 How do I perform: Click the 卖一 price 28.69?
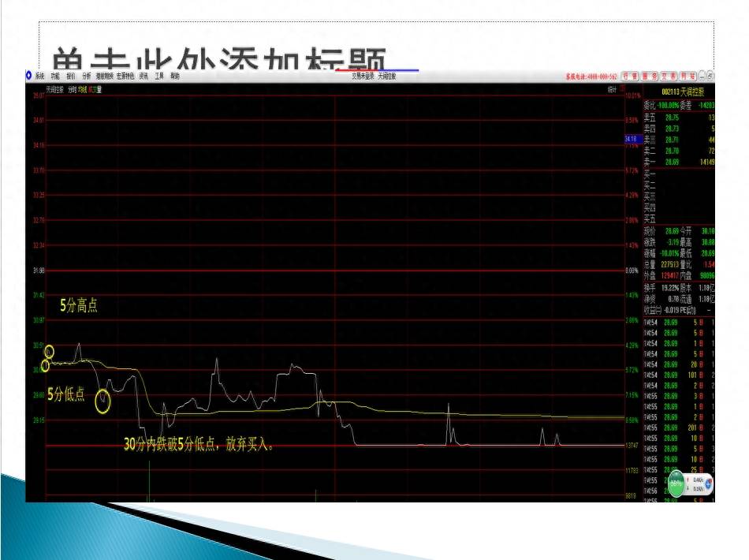(672, 162)
